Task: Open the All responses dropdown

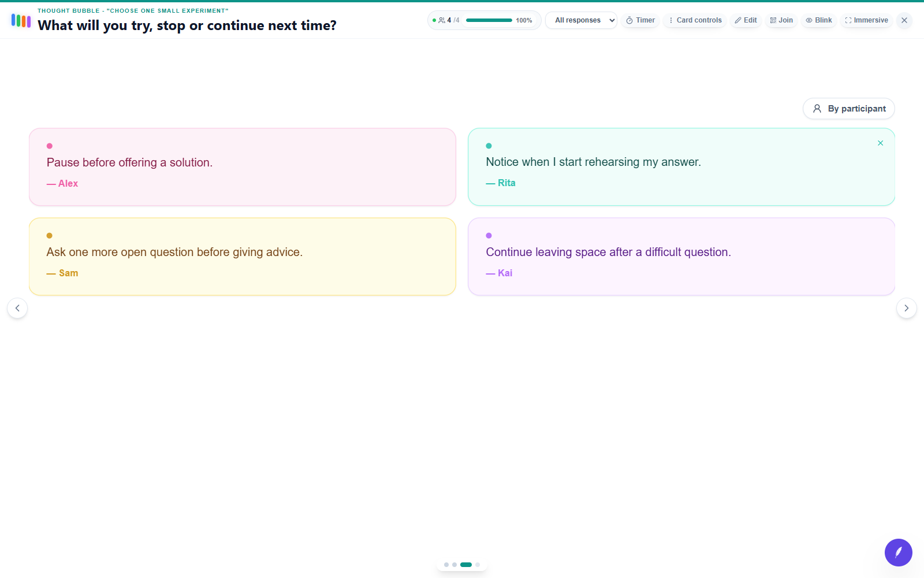Action: tap(581, 20)
